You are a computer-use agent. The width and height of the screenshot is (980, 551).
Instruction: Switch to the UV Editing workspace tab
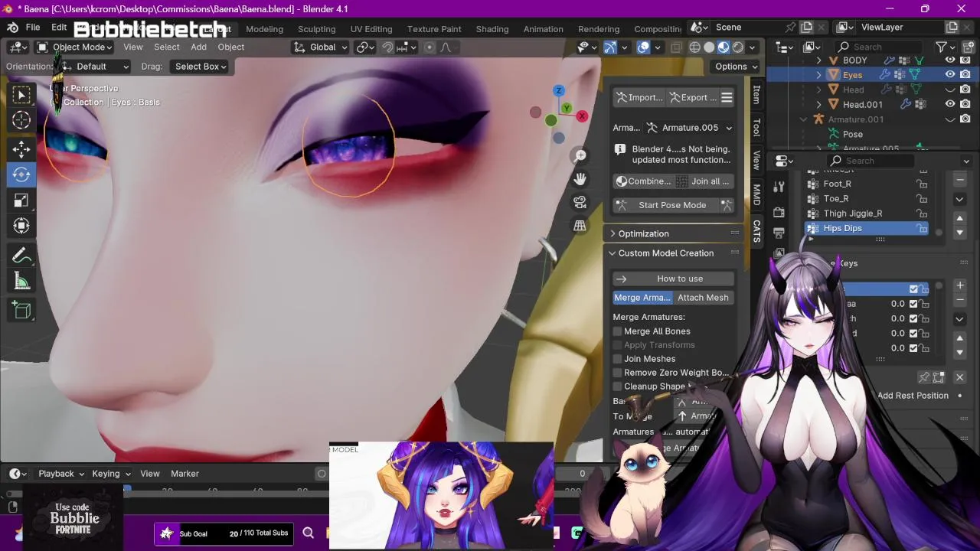pyautogui.click(x=371, y=29)
